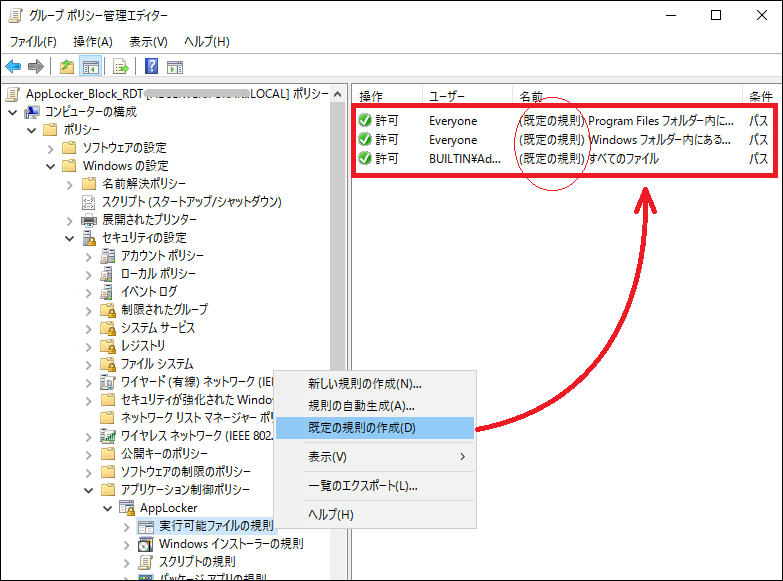Toggle the show/hide action pane icon
Image resolution: width=783 pixels, height=581 pixels.
point(175,67)
